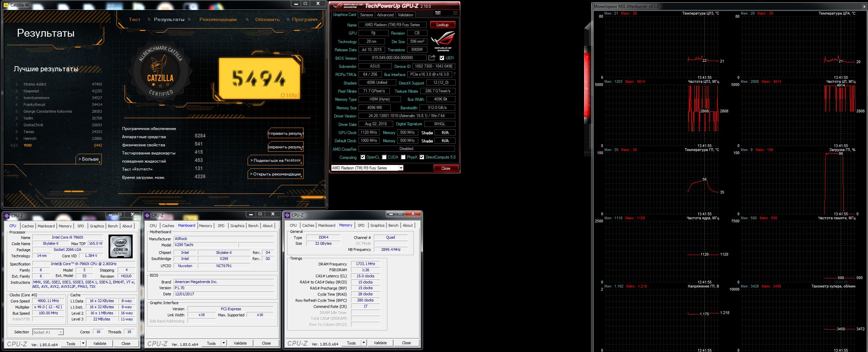Click Открыть рекомендации button
Viewport: 868px width, 352px height.
click(x=275, y=174)
